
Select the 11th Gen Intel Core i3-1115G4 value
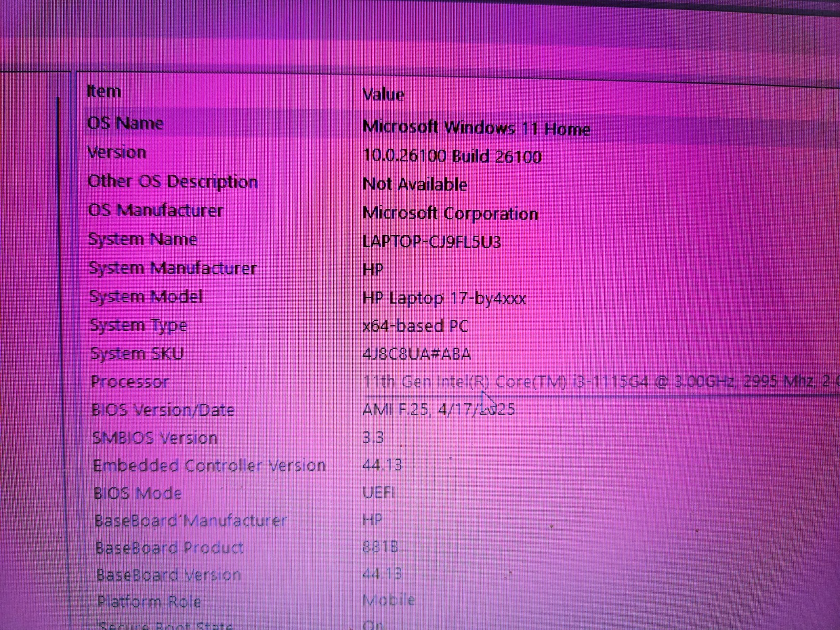coord(601,382)
